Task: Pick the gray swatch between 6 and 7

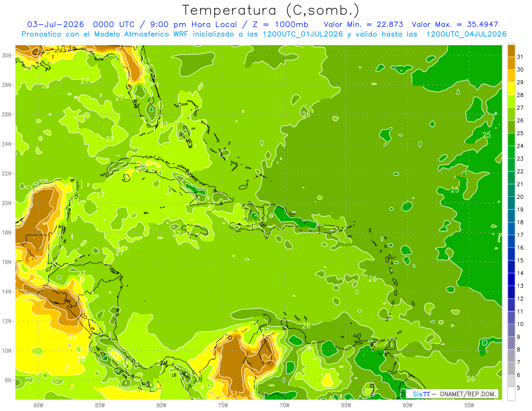Action: (x=511, y=368)
